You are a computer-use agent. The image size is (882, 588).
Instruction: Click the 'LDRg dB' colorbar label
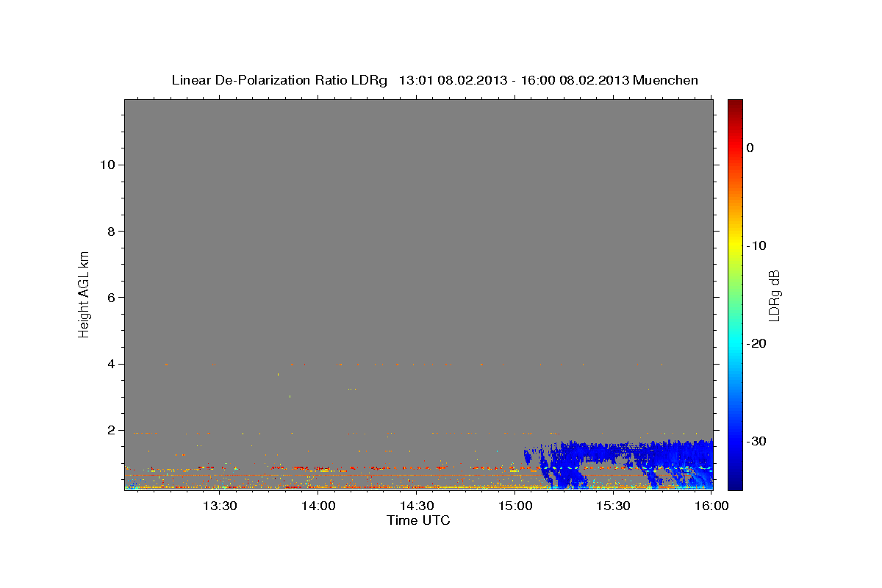point(774,296)
